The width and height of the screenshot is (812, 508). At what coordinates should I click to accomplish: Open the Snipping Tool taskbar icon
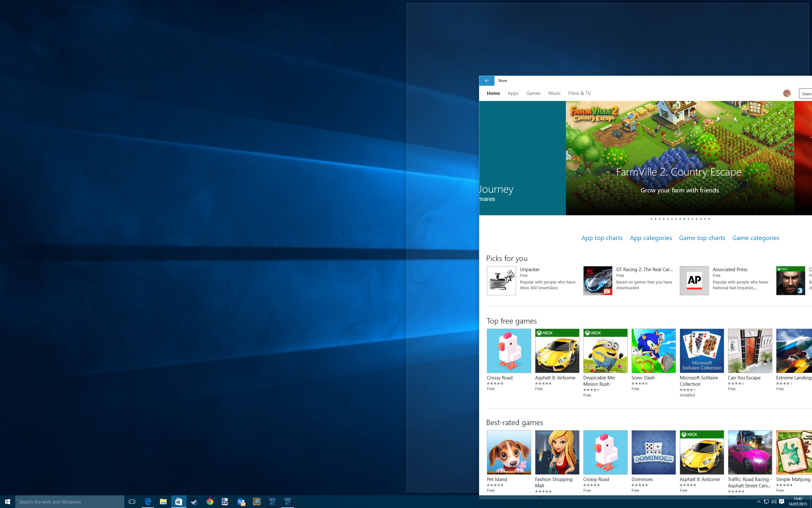point(225,502)
